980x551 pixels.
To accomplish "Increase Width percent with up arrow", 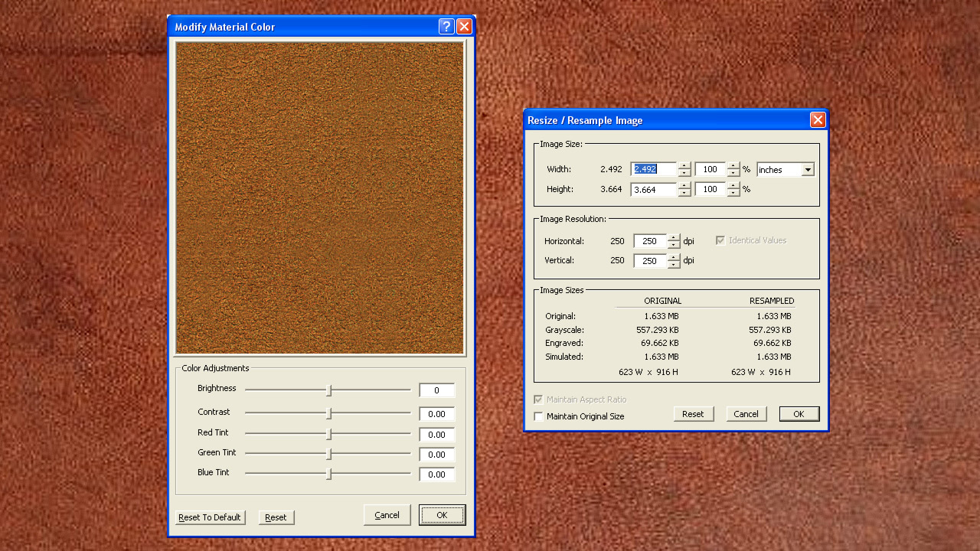I will coord(733,166).
